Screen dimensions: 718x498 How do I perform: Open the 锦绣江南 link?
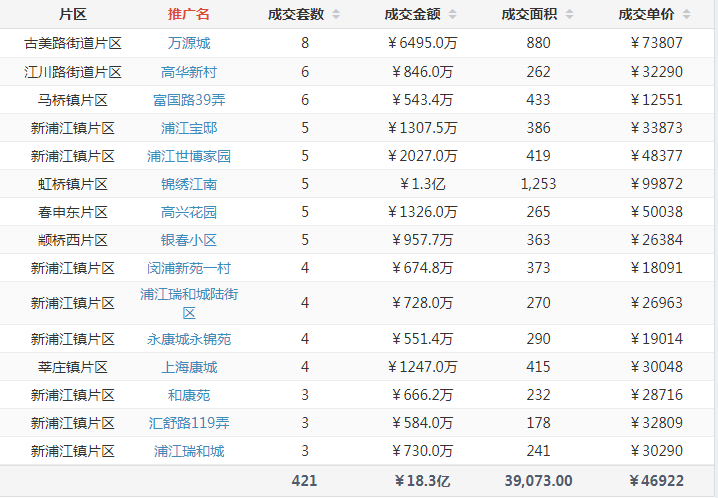coord(189,184)
